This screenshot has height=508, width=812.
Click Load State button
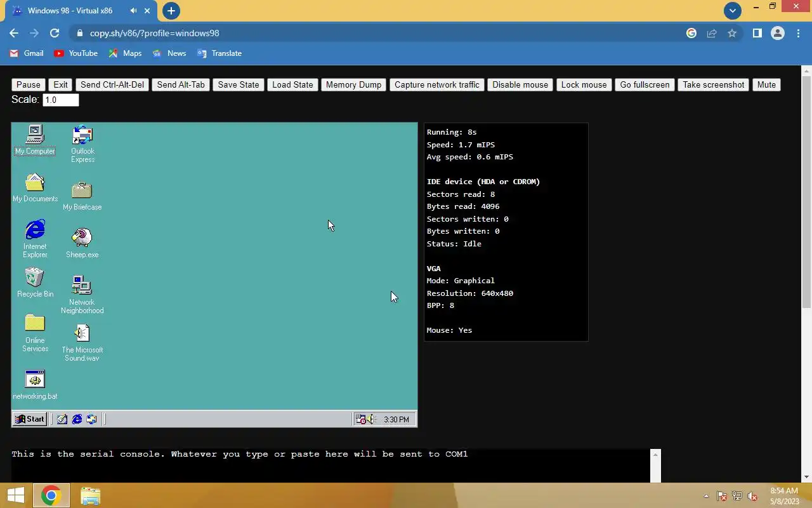click(292, 84)
